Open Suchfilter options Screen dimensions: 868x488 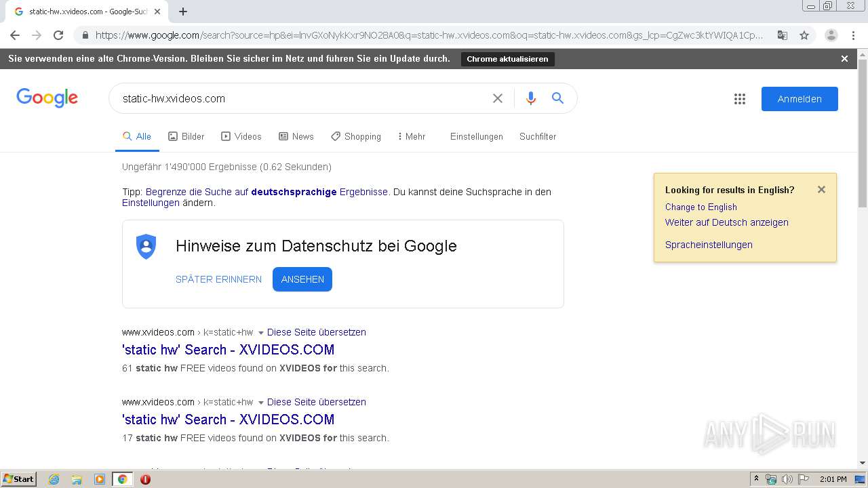pyautogui.click(x=538, y=136)
